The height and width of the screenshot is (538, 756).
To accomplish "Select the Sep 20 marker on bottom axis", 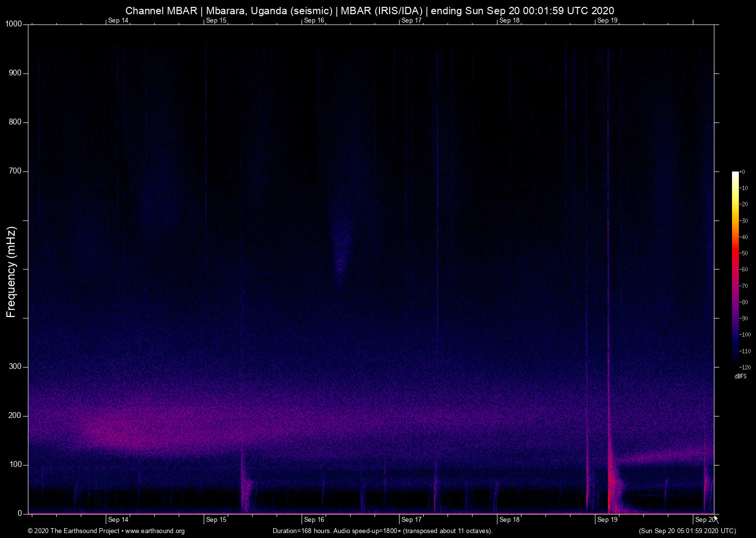I will (705, 520).
